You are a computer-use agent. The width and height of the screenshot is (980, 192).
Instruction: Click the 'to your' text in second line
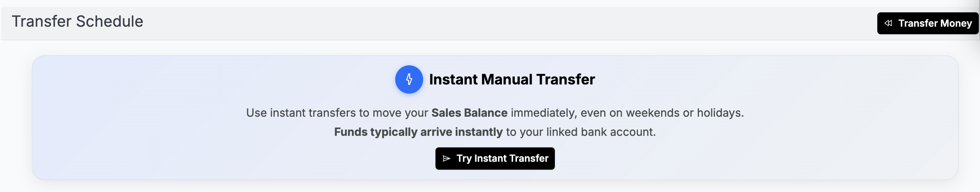[524, 132]
